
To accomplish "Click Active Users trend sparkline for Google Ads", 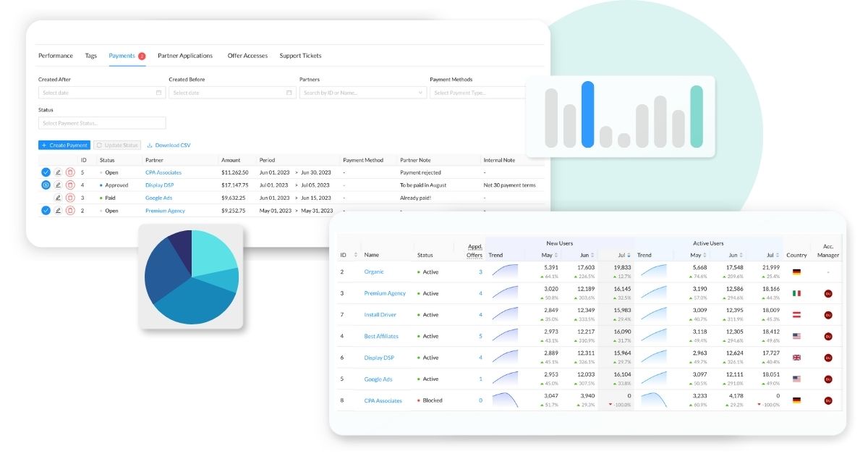I will 653,379.
